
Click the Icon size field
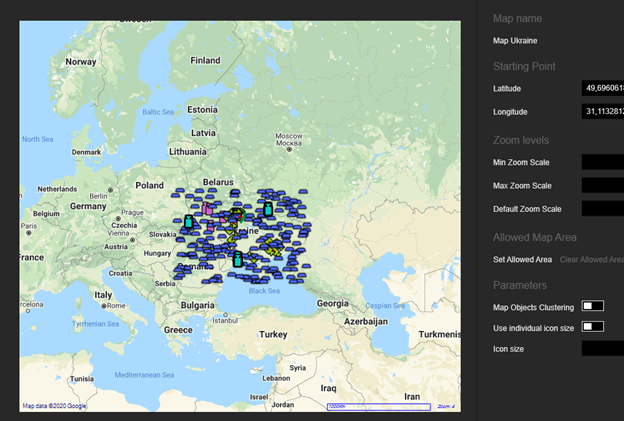tap(603, 348)
